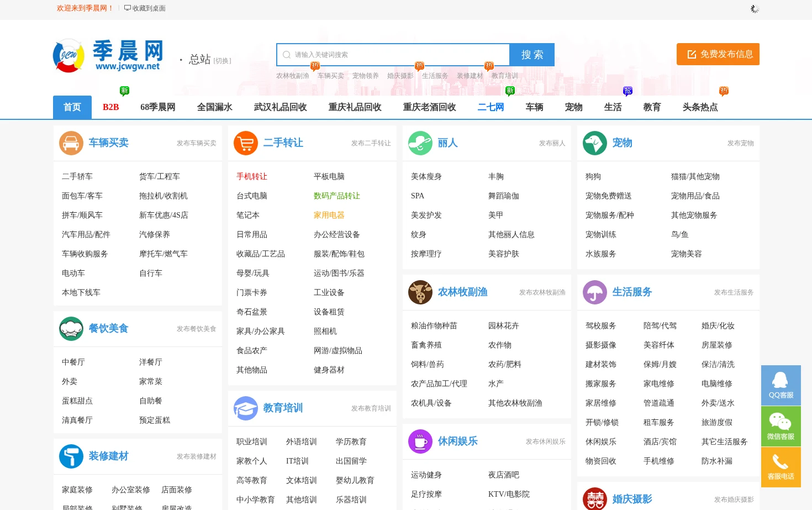
Task: Open the 二七网 navigation tab
Action: [491, 107]
